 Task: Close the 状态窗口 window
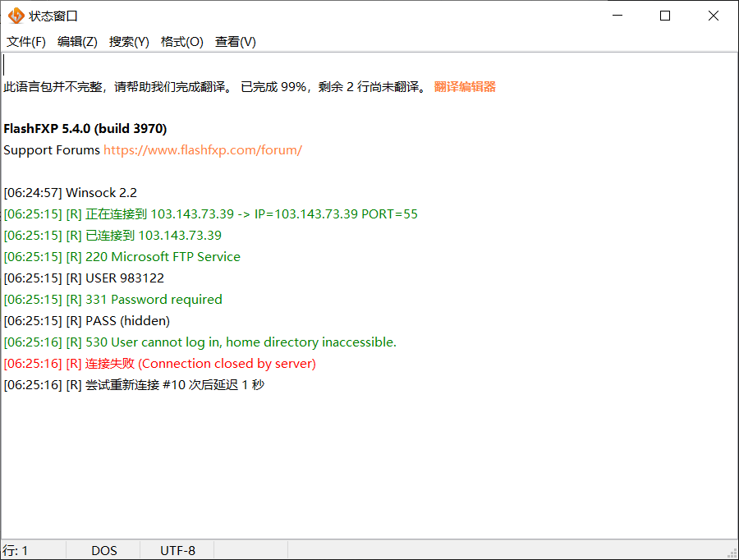(x=713, y=16)
